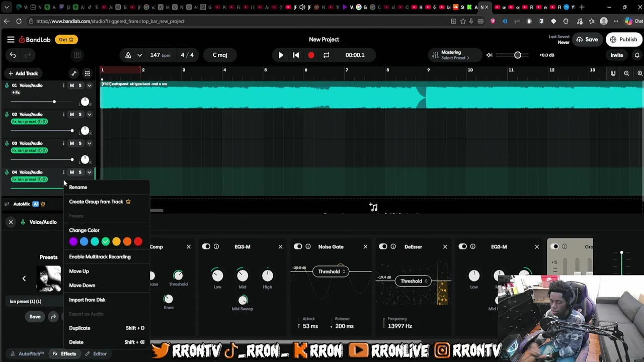Click the Publish button

coord(624,40)
